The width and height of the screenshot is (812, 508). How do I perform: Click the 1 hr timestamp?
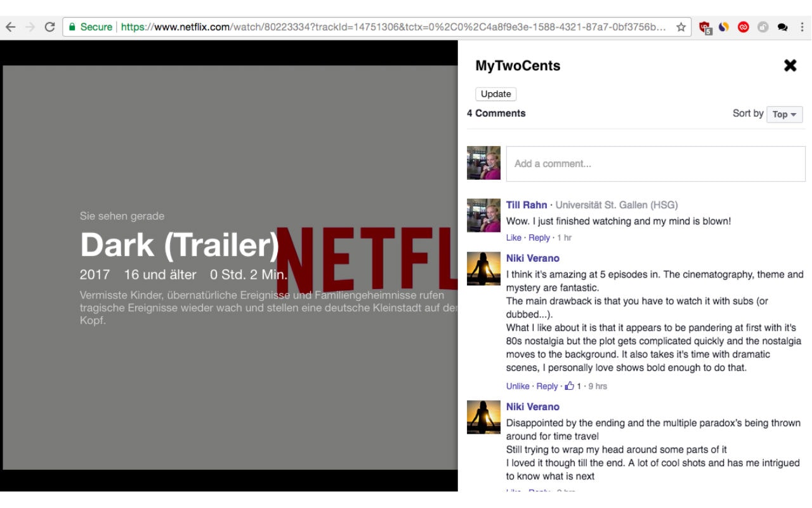tap(564, 237)
